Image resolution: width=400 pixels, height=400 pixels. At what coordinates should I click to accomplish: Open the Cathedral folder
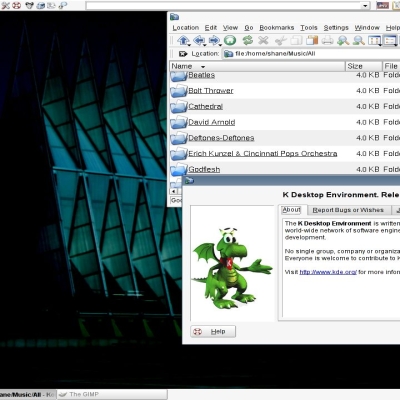(205, 106)
